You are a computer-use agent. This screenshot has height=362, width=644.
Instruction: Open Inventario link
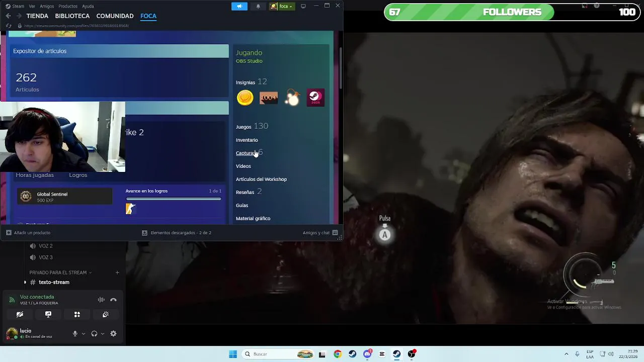[x=247, y=140]
